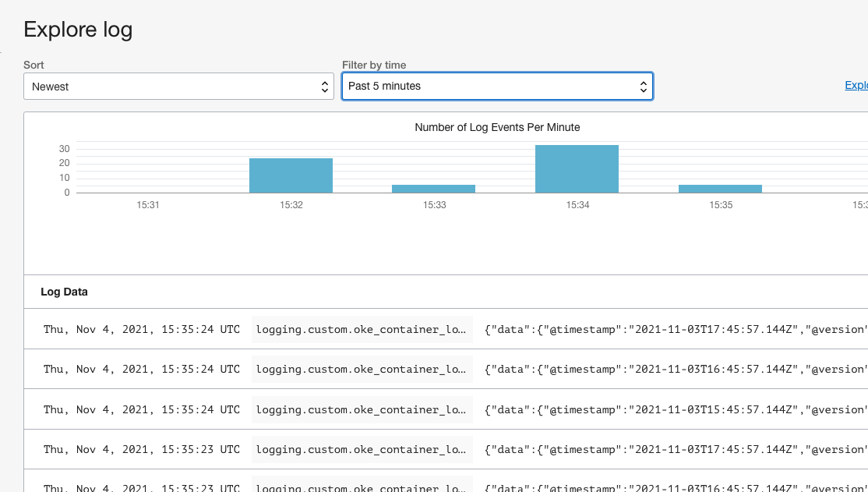Screen dimensions: 868x492
Task: Click the chart title Number of Log Events Per Minute
Action: coord(499,127)
